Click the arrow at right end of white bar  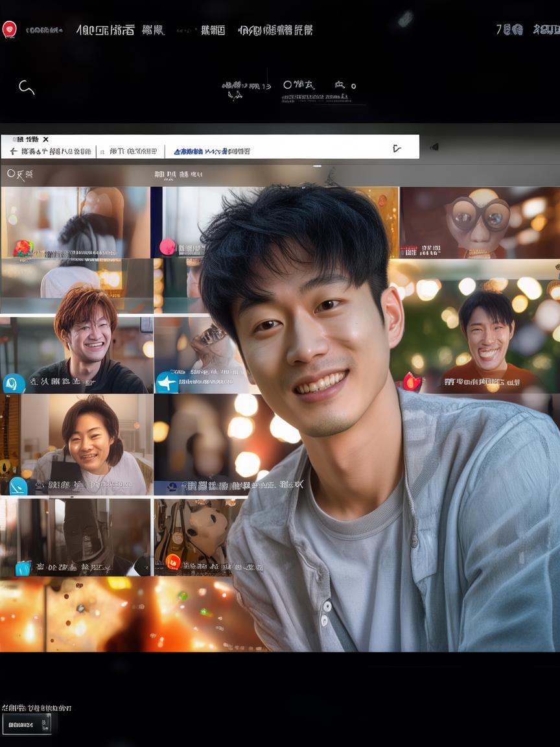pos(397,148)
